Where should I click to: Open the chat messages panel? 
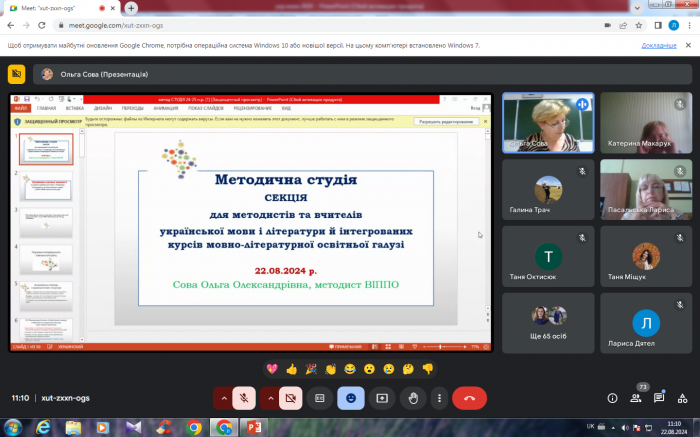point(658,398)
